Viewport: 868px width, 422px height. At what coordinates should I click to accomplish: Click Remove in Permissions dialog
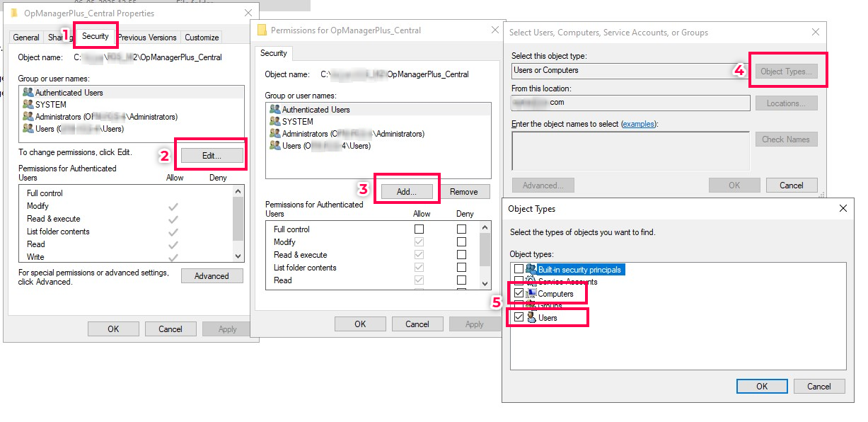point(464,191)
